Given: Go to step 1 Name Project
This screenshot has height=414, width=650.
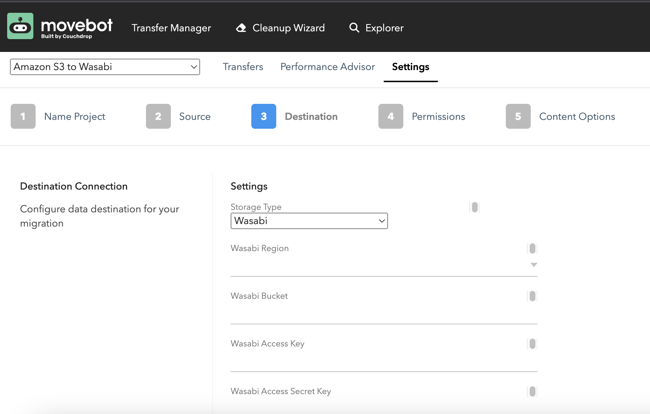Looking at the screenshot, I should pyautogui.click(x=58, y=116).
